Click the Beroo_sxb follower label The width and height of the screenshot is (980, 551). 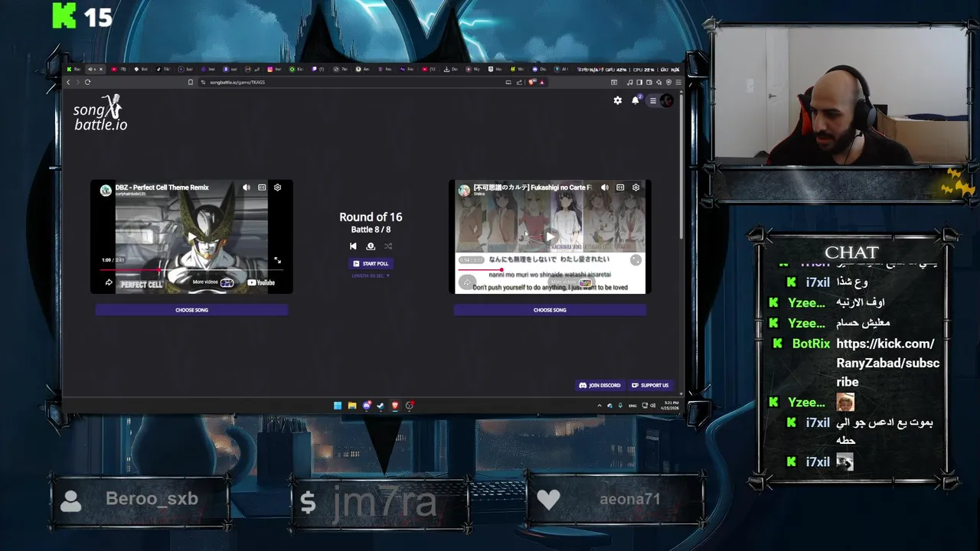pos(152,499)
